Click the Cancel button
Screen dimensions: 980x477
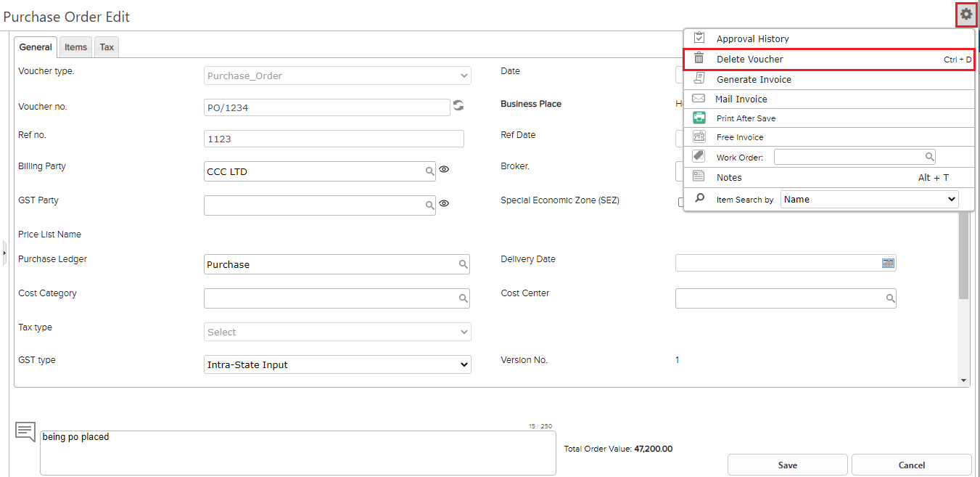tap(911, 465)
